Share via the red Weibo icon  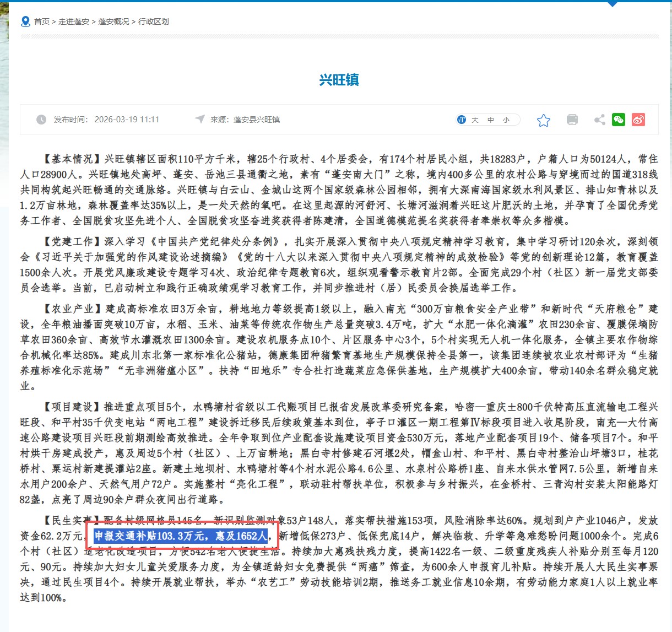point(638,120)
